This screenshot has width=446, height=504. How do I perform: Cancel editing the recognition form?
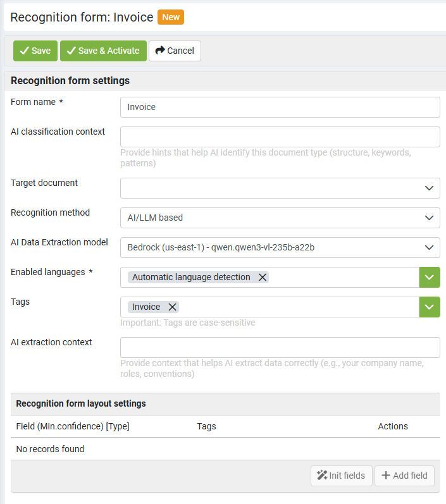[175, 51]
